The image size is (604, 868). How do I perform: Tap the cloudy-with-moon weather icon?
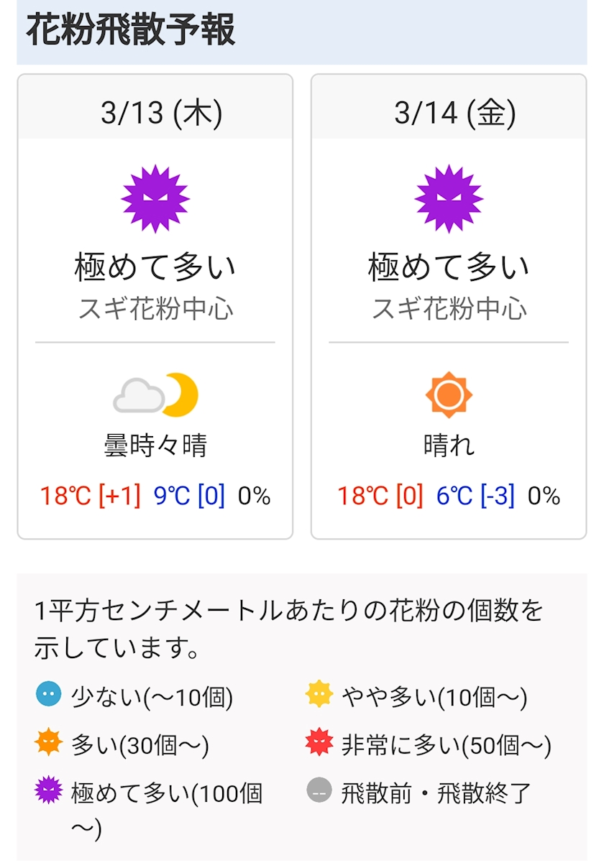155,395
